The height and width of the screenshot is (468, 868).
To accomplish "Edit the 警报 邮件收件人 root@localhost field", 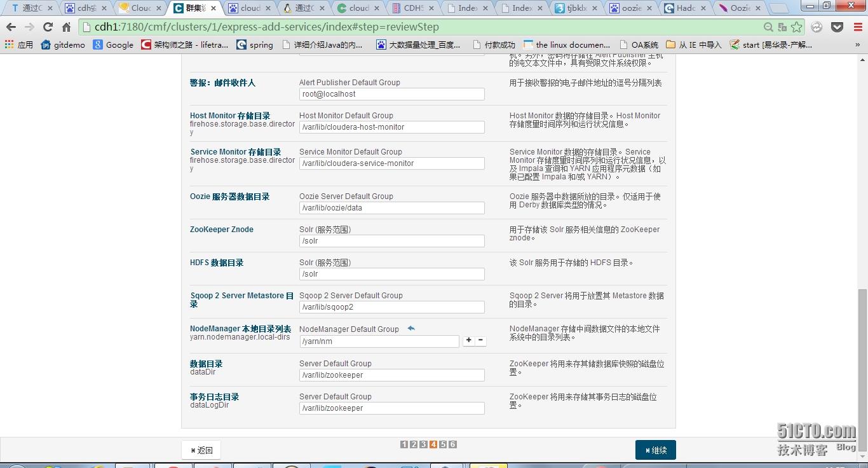I will point(391,94).
